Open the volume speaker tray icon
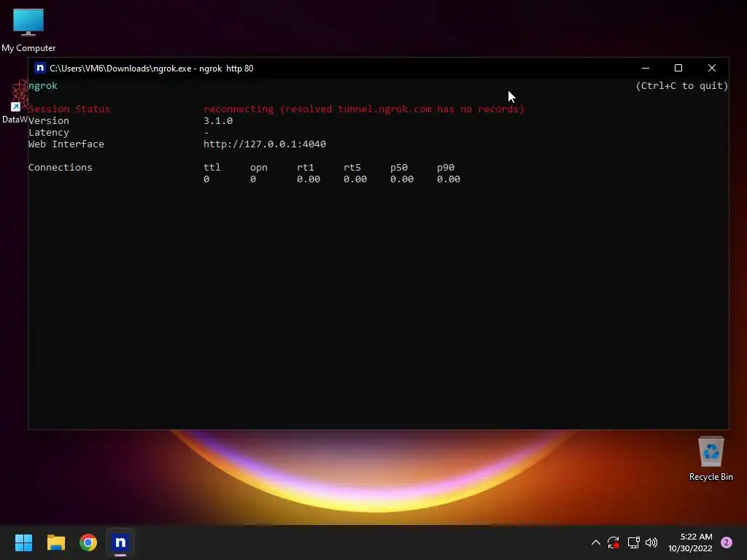Image resolution: width=747 pixels, height=560 pixels. (651, 542)
